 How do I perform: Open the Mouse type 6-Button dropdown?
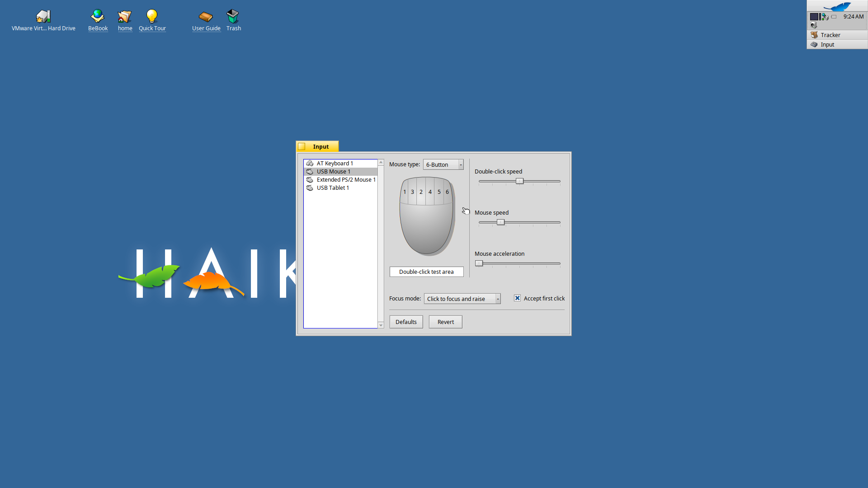(x=443, y=164)
